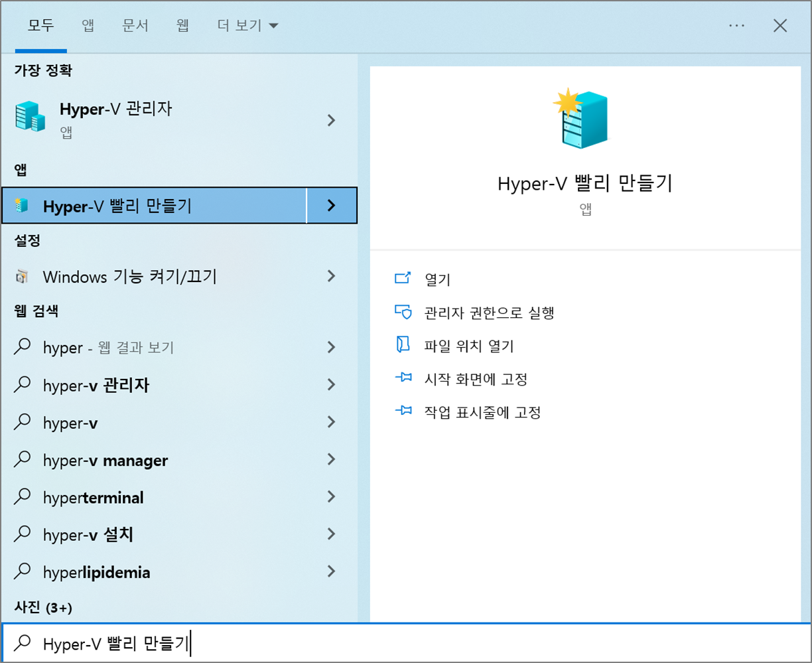Click the pin icon for 작업 표시줄에 고정

coord(403,411)
